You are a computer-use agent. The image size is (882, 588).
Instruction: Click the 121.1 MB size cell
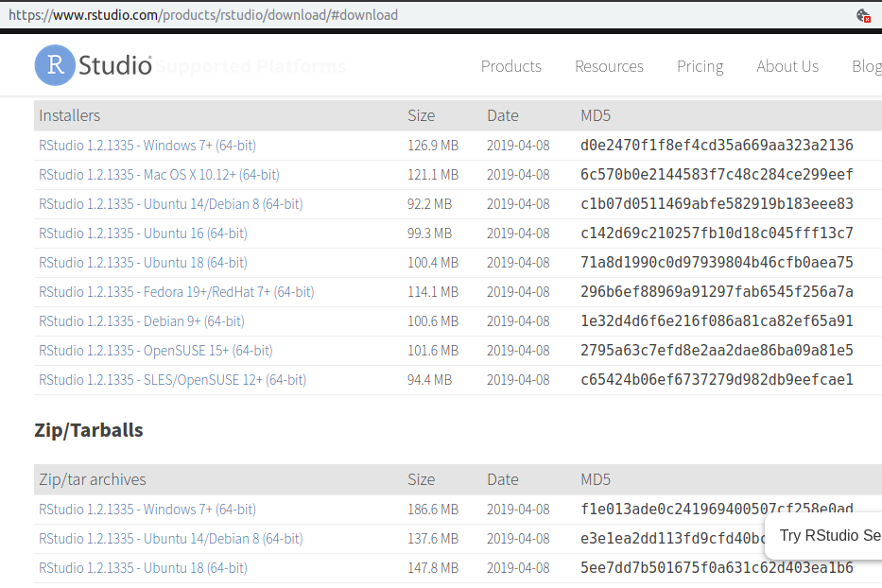click(433, 175)
